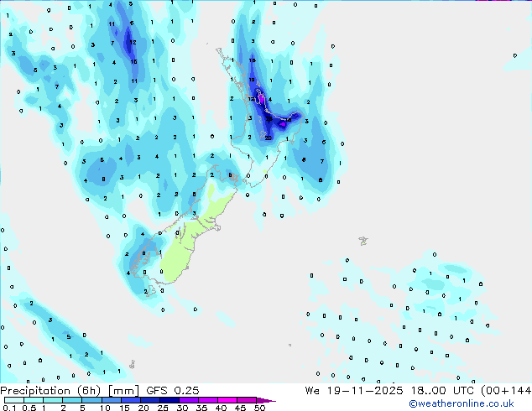Click the '20' value south of the North Island peak
Viewport: 532px width, 411px height.
coord(268,138)
